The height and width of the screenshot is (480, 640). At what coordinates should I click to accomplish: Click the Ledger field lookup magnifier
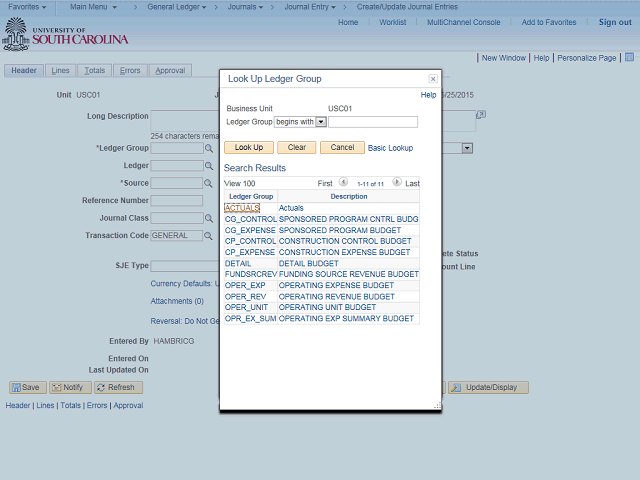[x=209, y=166]
